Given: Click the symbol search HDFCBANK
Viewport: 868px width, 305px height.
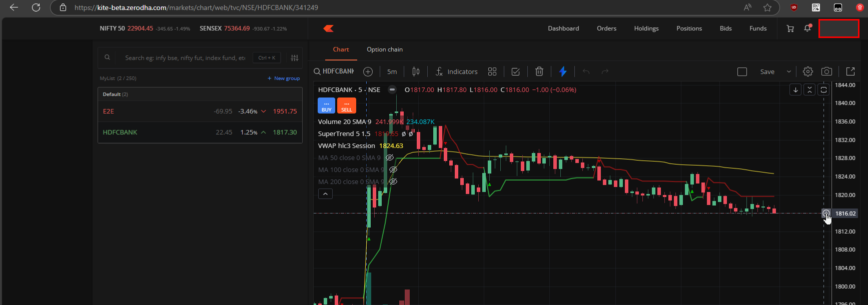Looking at the screenshot, I should pyautogui.click(x=334, y=71).
